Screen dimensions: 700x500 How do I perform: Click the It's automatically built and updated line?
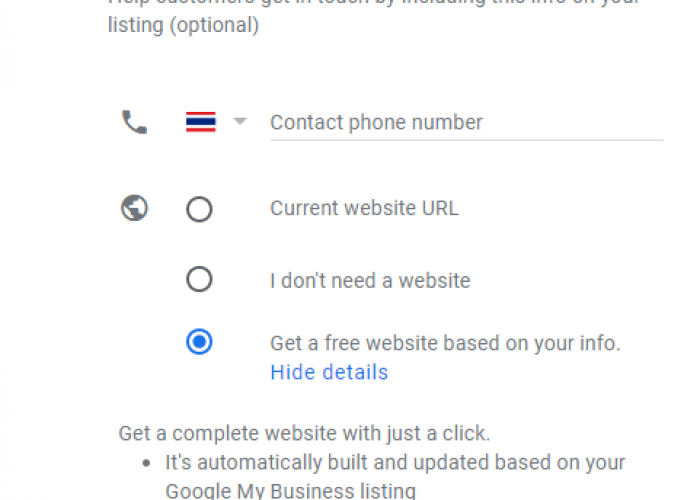[395, 463]
